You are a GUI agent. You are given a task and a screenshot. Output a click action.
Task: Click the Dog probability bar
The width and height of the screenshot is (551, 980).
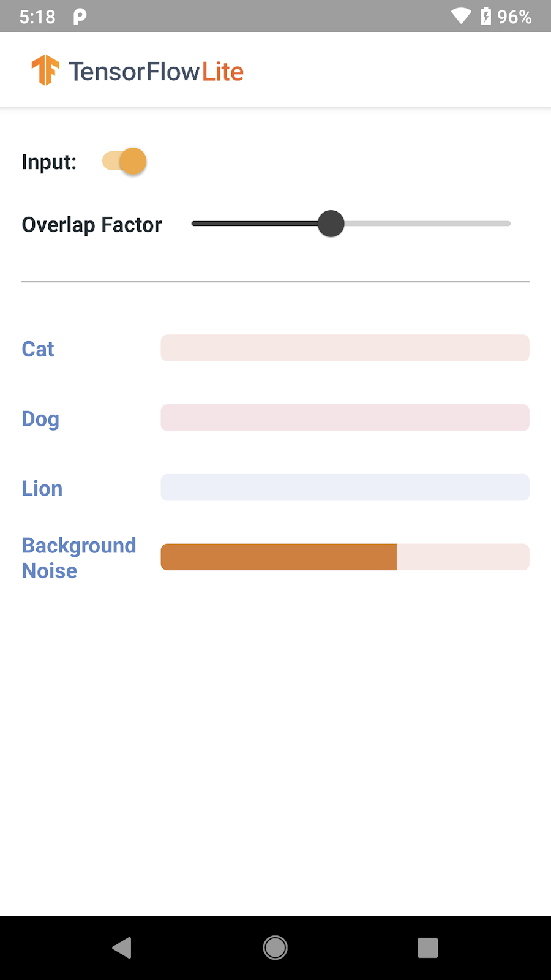pyautogui.click(x=345, y=418)
